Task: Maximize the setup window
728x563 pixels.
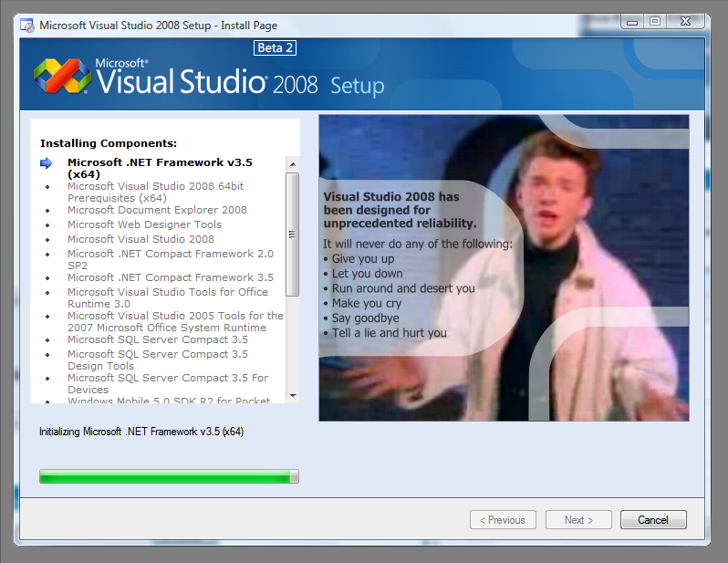Action: tap(654, 21)
